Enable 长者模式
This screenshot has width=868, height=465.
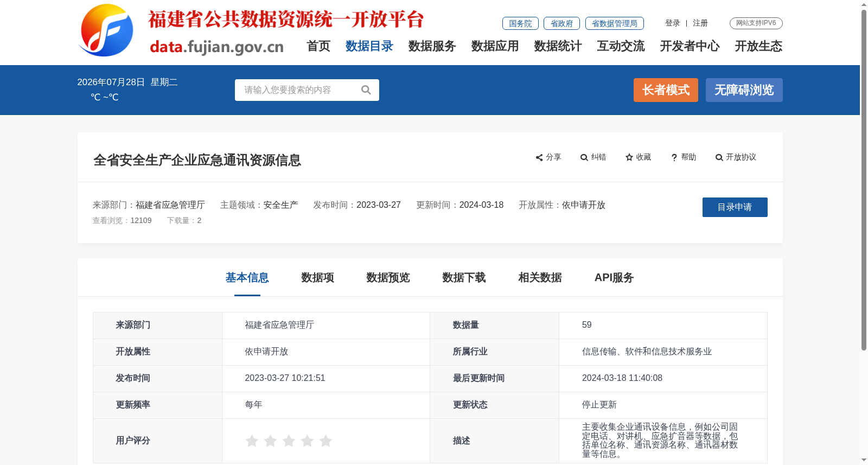tap(666, 90)
